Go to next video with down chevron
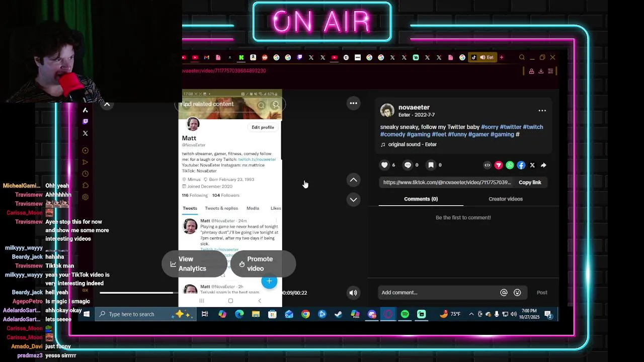 coord(354,200)
